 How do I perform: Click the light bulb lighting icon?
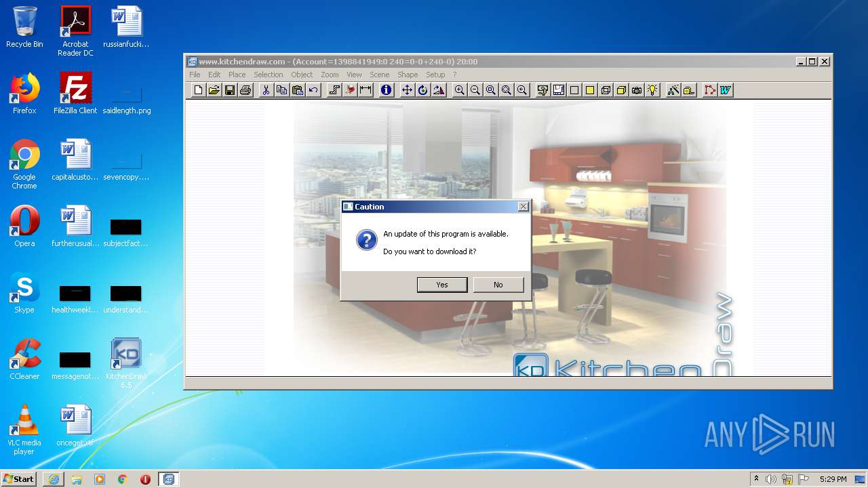click(652, 90)
